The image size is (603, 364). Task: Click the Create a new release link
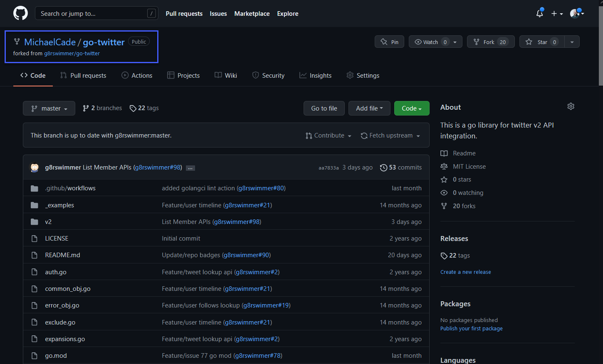coord(465,272)
